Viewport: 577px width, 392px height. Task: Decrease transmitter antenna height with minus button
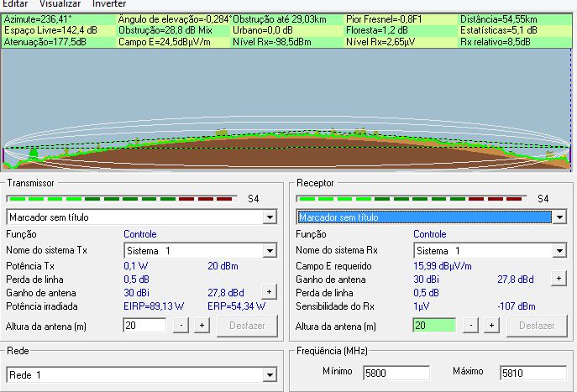(183, 326)
